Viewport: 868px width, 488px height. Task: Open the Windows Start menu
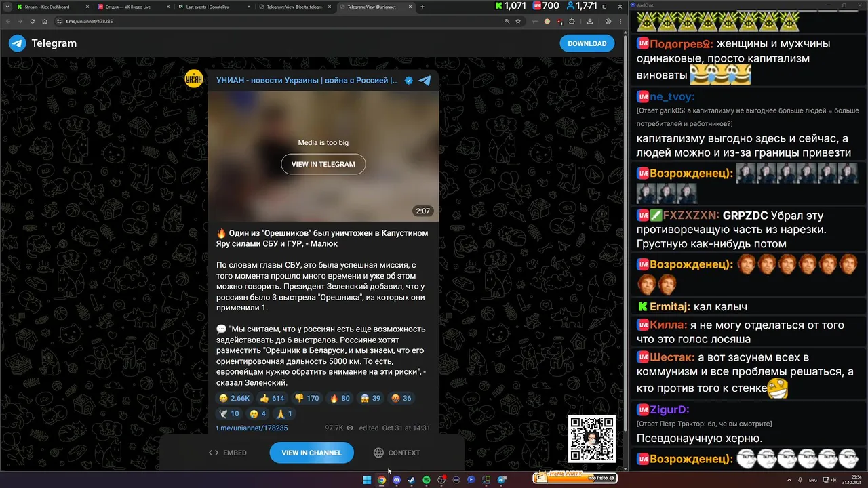click(367, 480)
